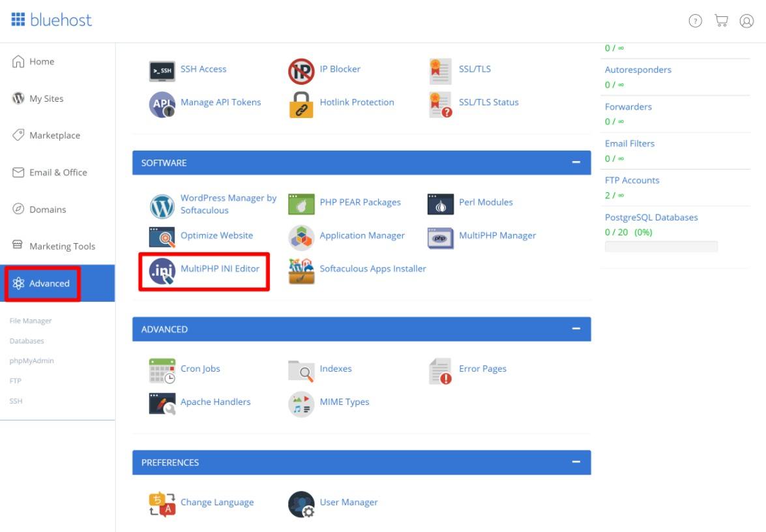
Task: Click the MultiPHP Manager text link
Action: [x=497, y=235]
